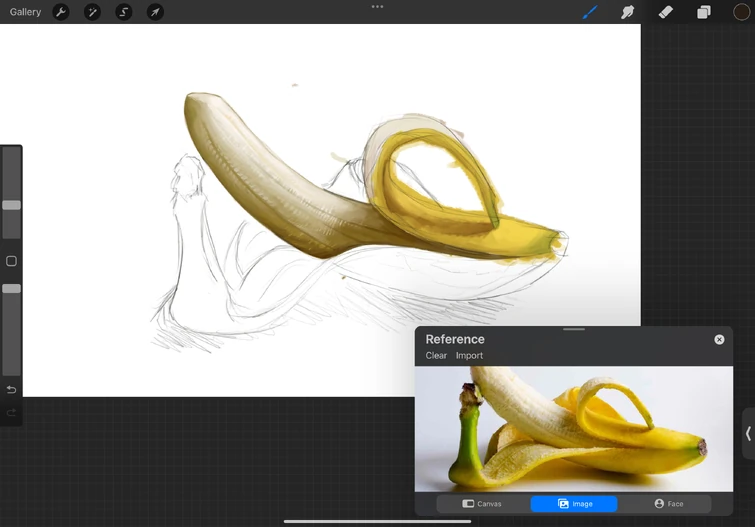Click the banana reference photo
The height and width of the screenshot is (527, 755).
574,429
